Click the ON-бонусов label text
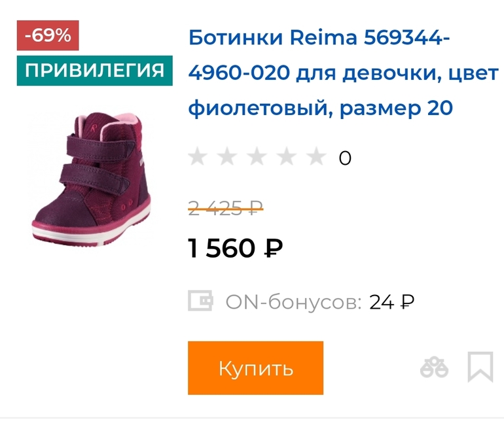This screenshot has width=504, height=431. click(294, 302)
